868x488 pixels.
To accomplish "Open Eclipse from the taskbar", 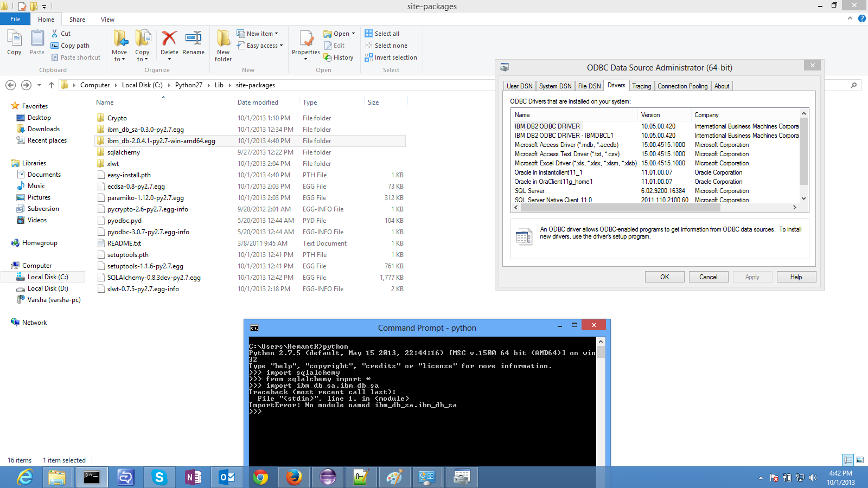I will [x=328, y=477].
